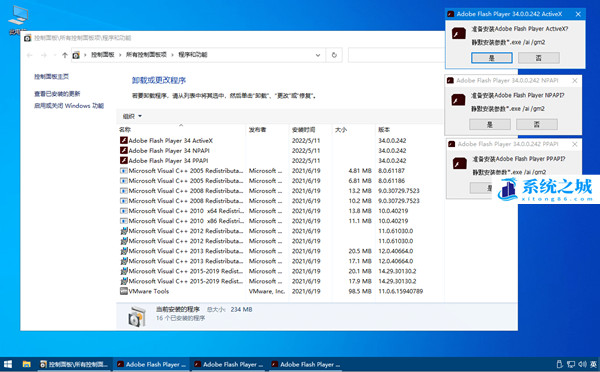This screenshot has width=600, height=372.
Task: Sort the list by the 大小 column header
Action: (353, 130)
